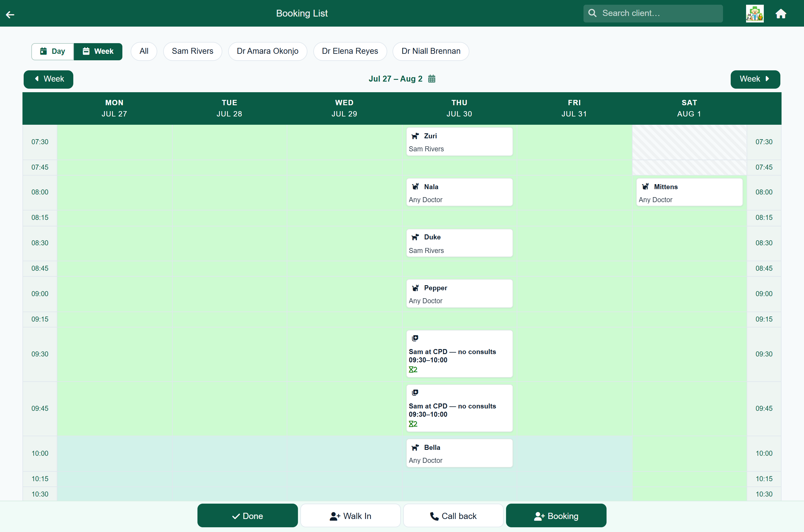Screen dimensions: 804x532
Task: Open Bella's appointment card
Action: click(459, 453)
